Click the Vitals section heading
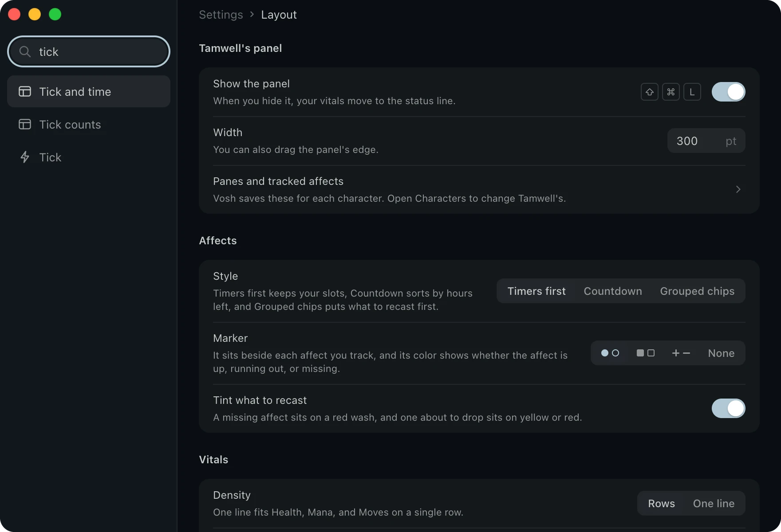 point(213,460)
